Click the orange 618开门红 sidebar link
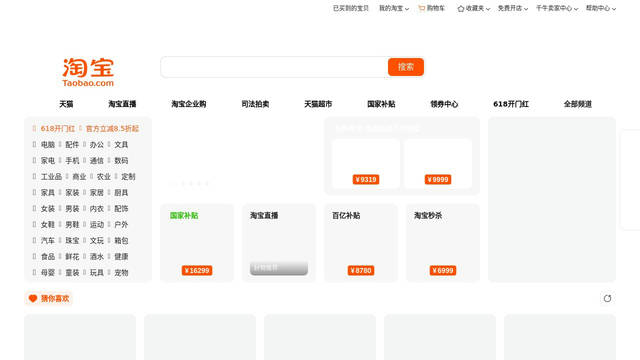Image resolution: width=640 pixels, height=360 pixels. click(x=58, y=129)
